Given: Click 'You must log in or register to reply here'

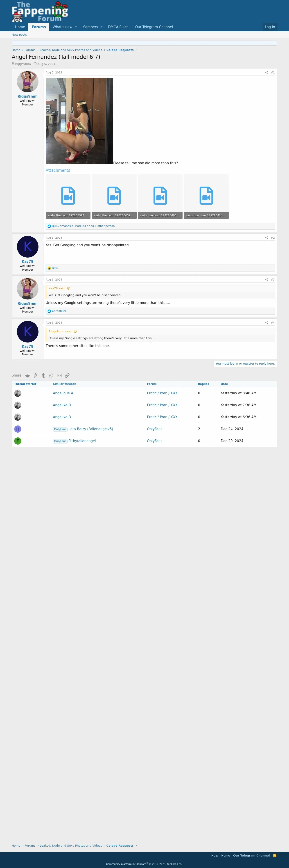Looking at the screenshot, I should coord(245,363).
